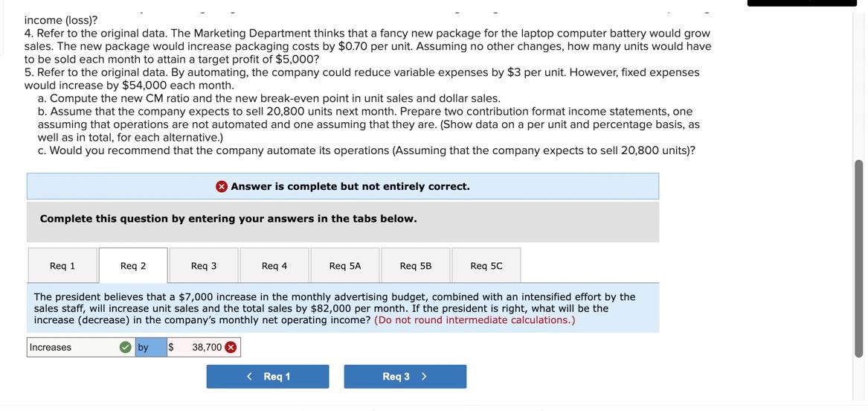This screenshot has width=868, height=411.
Task: Click the red "Do not round" instruction text
Action: pyautogui.click(x=475, y=320)
